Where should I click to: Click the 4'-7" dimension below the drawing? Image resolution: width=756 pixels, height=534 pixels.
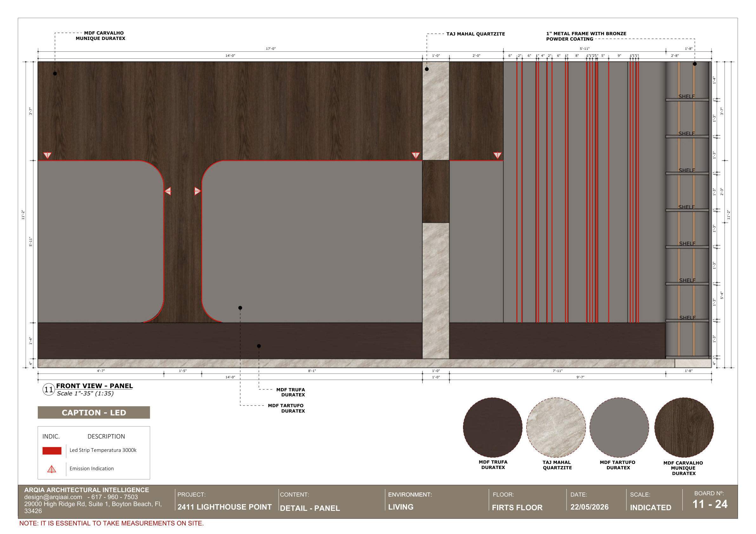(x=101, y=371)
